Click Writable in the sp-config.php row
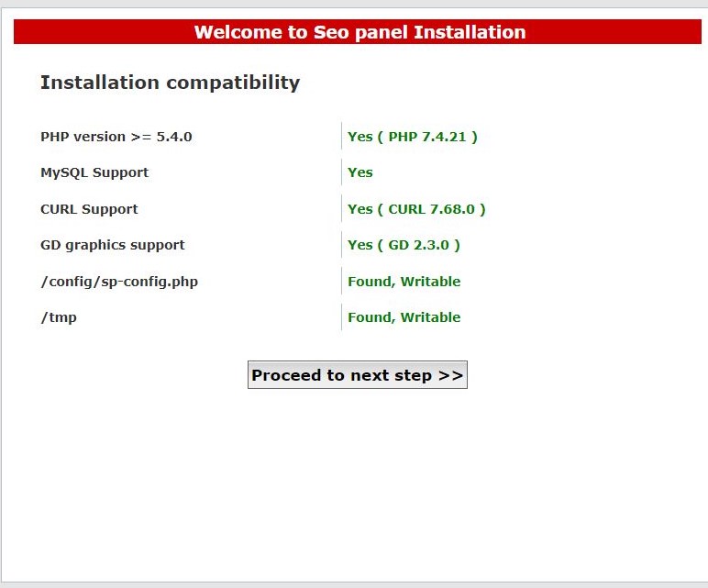The image size is (708, 588). [x=430, y=282]
